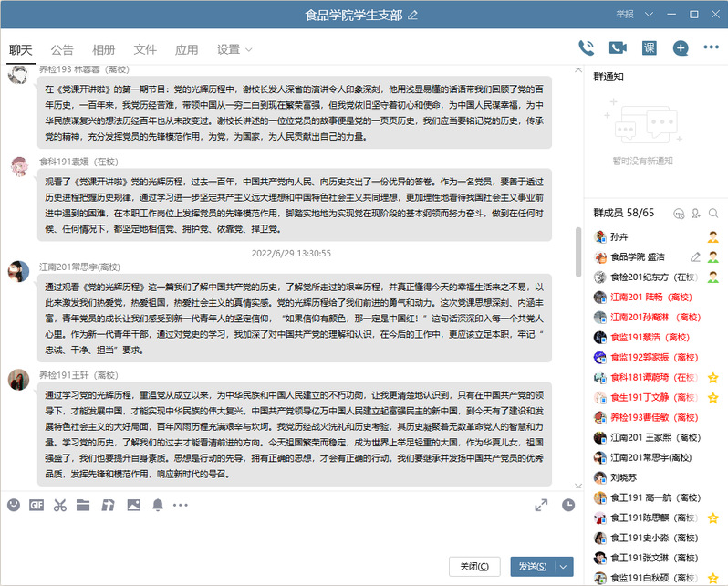Select member 江南201 王家熙

[656, 437]
